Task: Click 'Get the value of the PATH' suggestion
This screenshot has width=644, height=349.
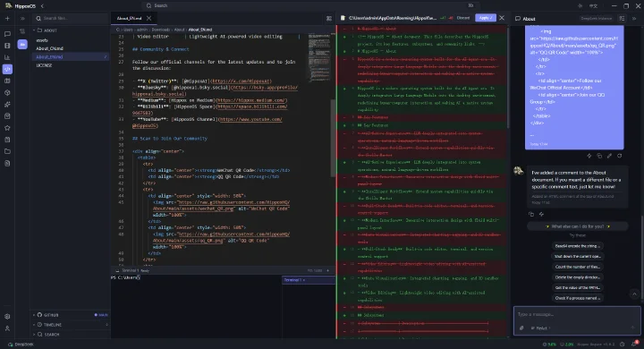Action: (578, 288)
